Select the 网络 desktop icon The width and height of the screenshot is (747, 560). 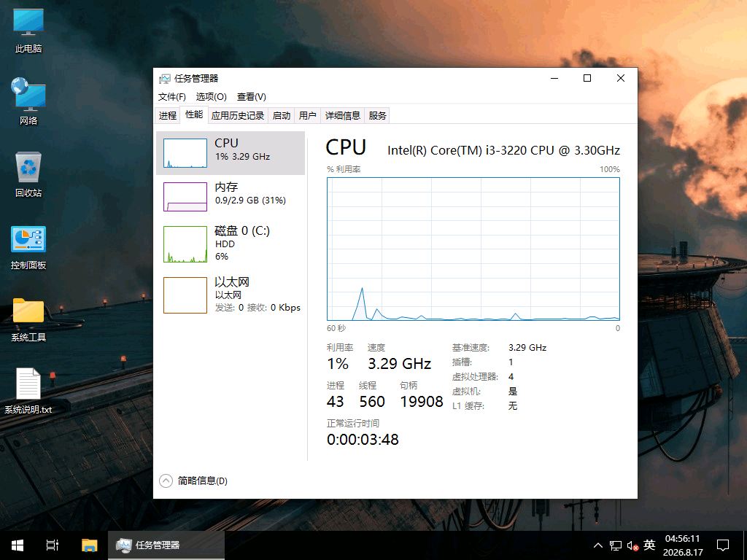click(28, 101)
